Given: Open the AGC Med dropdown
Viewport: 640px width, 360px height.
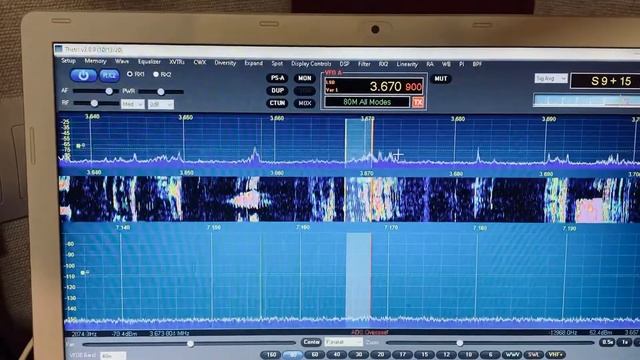Looking at the screenshot, I should [133, 104].
